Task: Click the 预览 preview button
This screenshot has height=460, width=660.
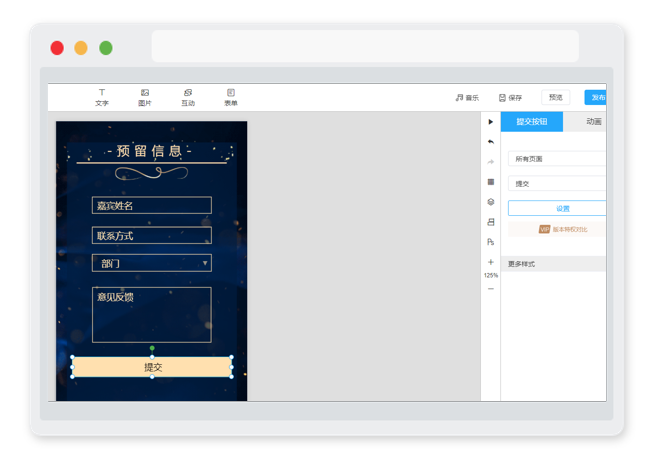Action: 556,97
